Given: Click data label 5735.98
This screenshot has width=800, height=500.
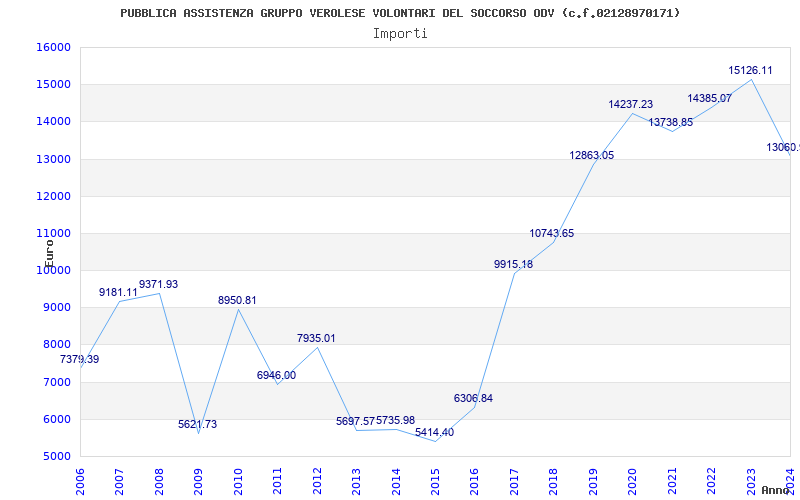Looking at the screenshot, I should tap(395, 420).
